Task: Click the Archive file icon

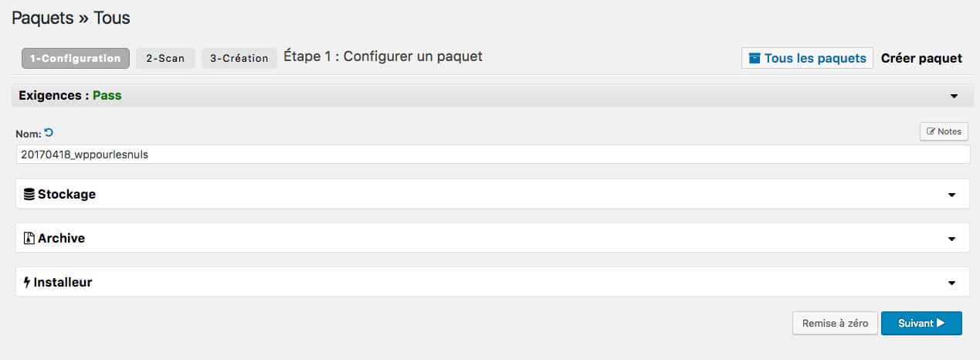Action: click(29, 238)
